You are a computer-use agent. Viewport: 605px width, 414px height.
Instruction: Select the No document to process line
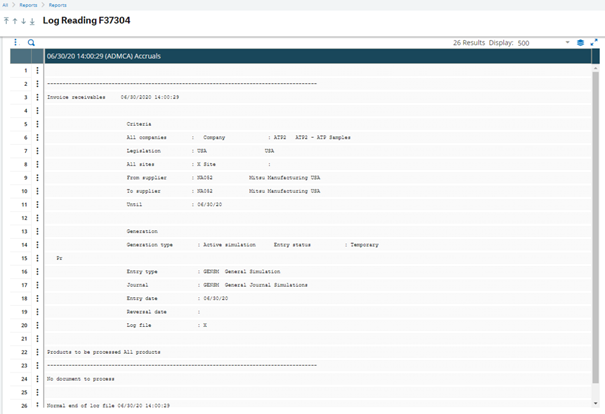point(81,379)
